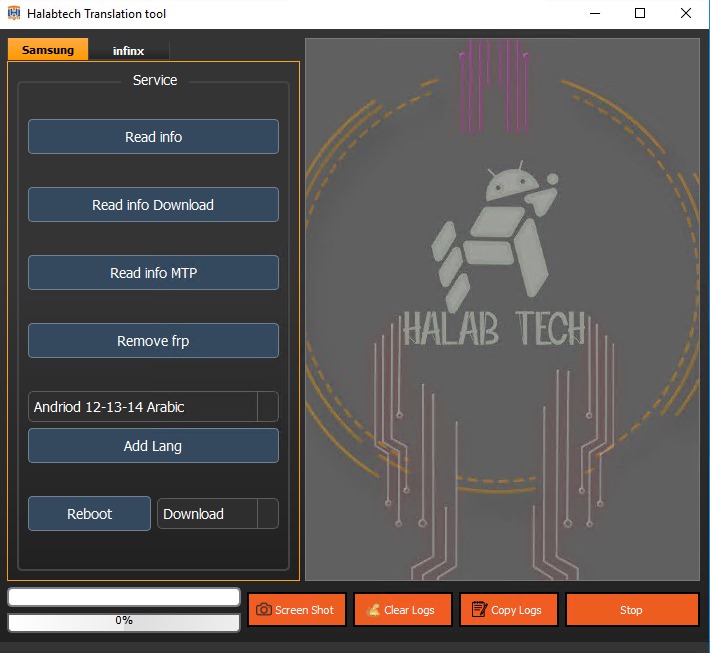
Task: Switch to the Samsung tab
Action: (48, 49)
